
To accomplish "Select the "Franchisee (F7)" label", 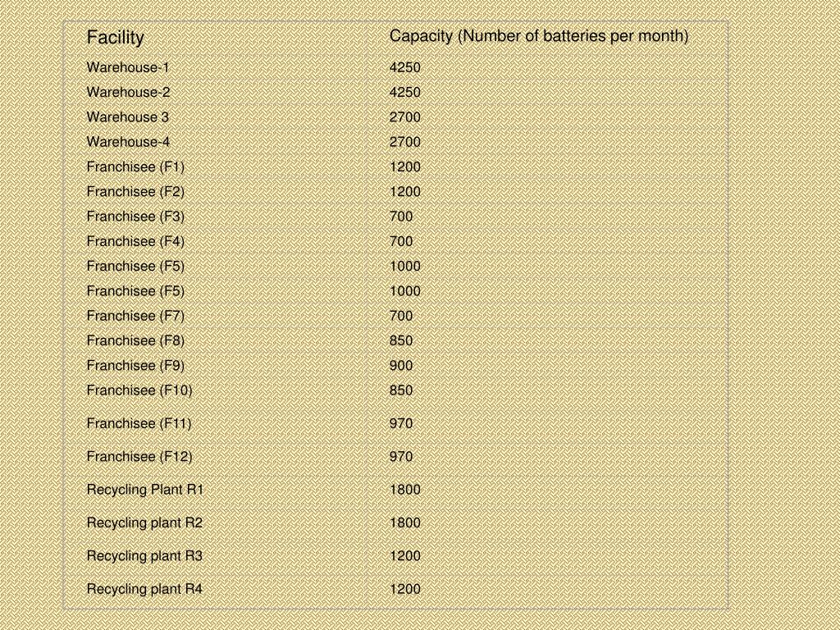I will 135,316.
